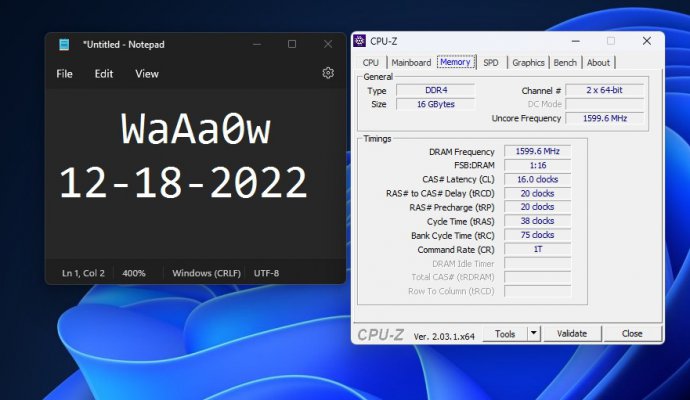Click the Tools button in CPU-Z
Viewport: 690px width, 400px height.
(505, 334)
